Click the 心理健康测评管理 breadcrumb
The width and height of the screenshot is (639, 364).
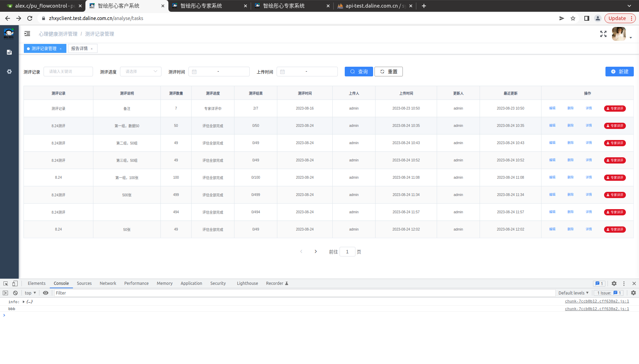[x=58, y=34]
